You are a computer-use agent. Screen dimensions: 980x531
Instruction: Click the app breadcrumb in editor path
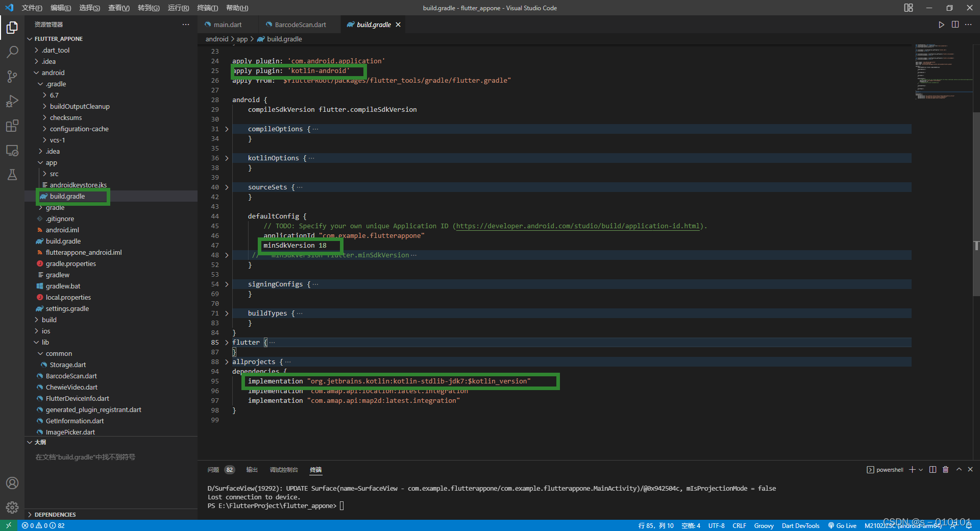[x=242, y=39]
